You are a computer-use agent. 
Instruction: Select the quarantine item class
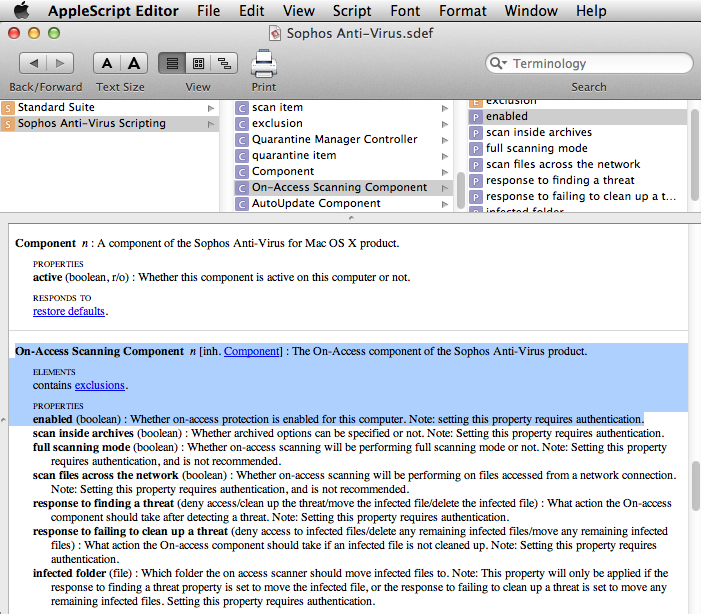point(343,156)
